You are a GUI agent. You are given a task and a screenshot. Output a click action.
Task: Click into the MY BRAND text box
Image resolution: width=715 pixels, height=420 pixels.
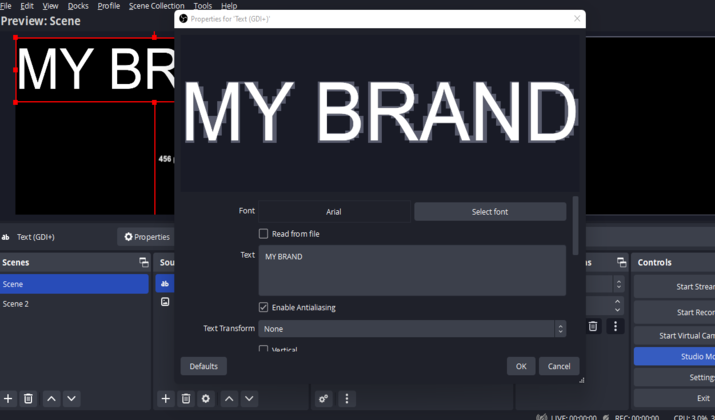412,270
